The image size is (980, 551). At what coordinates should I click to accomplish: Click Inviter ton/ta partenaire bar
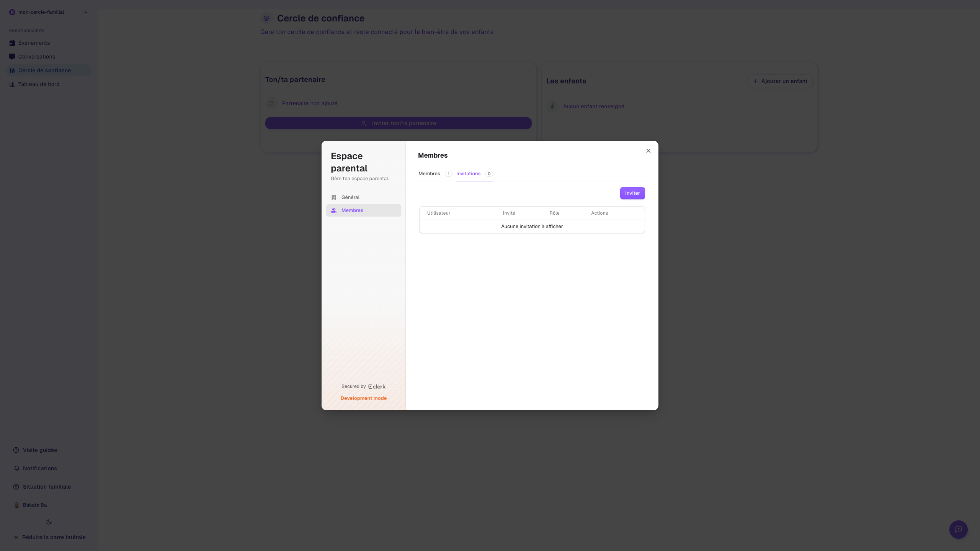(398, 123)
